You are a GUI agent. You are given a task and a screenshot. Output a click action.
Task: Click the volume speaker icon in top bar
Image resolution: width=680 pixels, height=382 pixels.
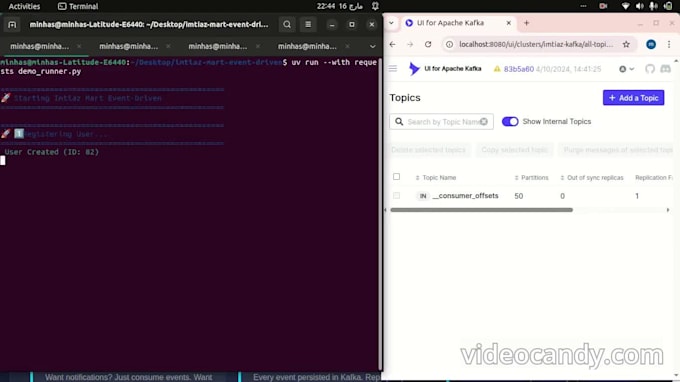pos(639,6)
